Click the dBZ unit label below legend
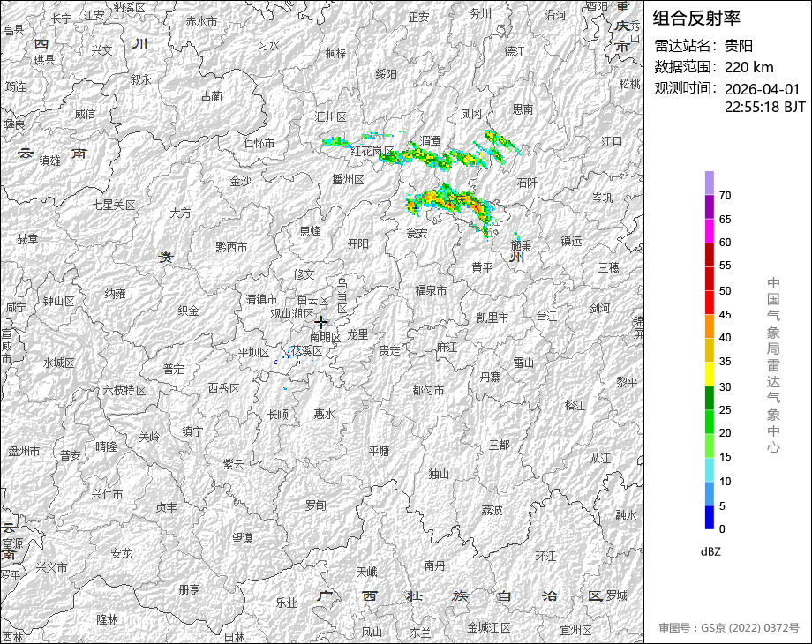The image size is (812, 644). (x=710, y=551)
